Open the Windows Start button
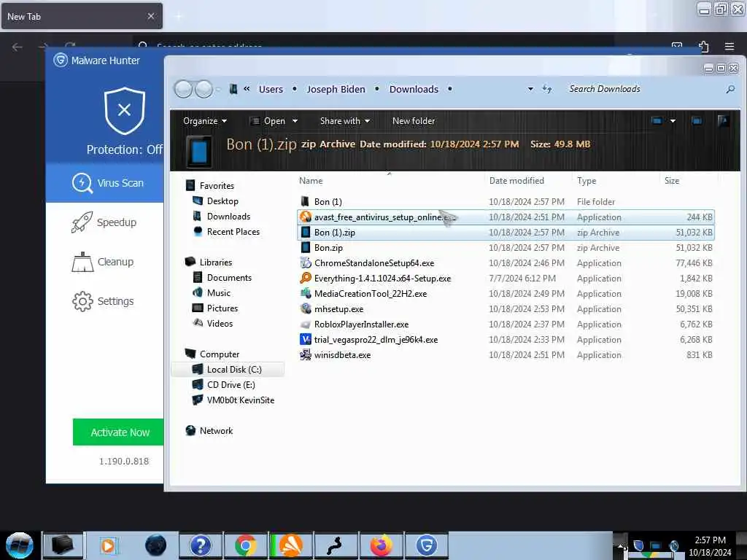 click(20, 545)
